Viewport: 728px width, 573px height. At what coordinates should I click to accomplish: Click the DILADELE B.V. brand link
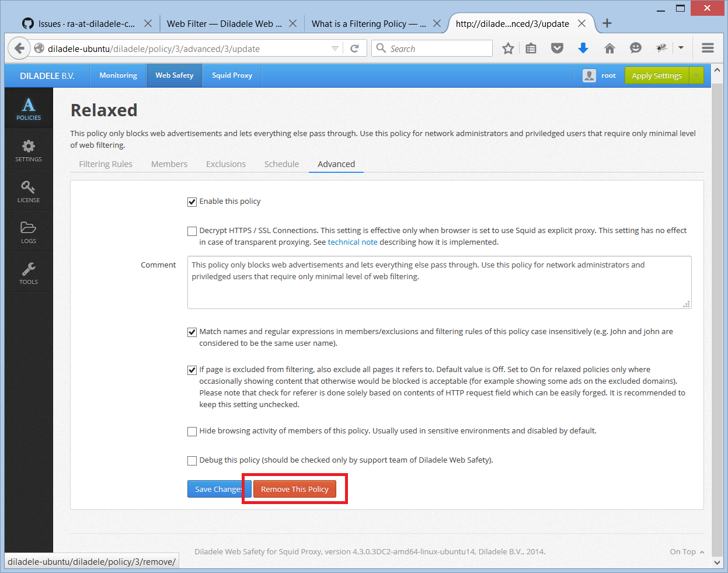point(47,75)
